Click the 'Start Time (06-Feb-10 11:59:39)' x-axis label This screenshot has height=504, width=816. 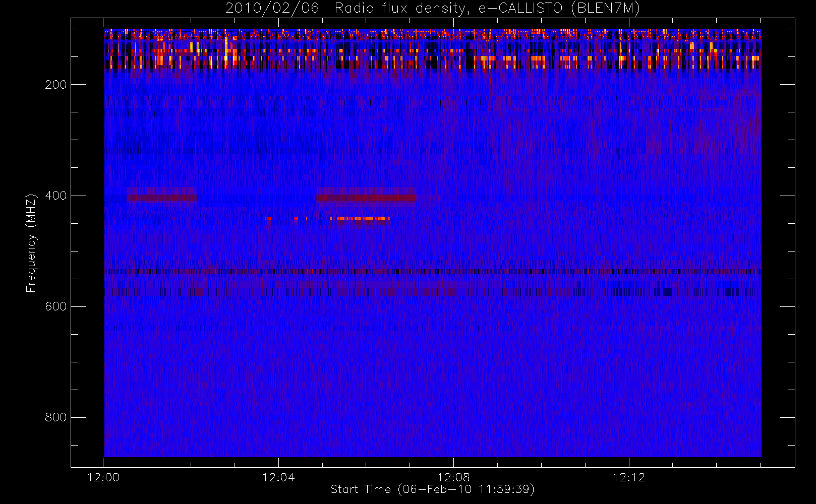pyautogui.click(x=432, y=489)
